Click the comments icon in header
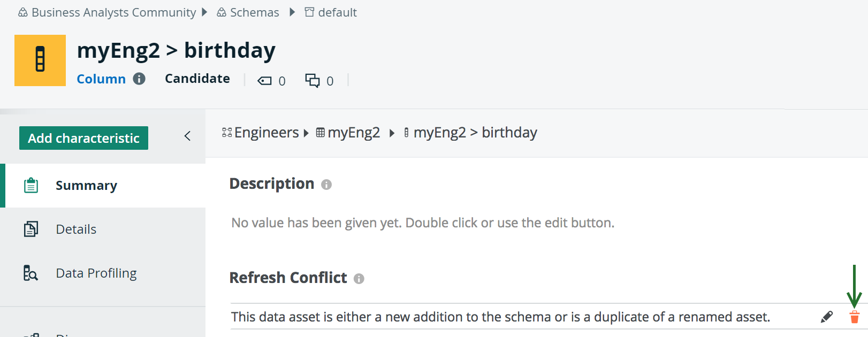 (313, 81)
